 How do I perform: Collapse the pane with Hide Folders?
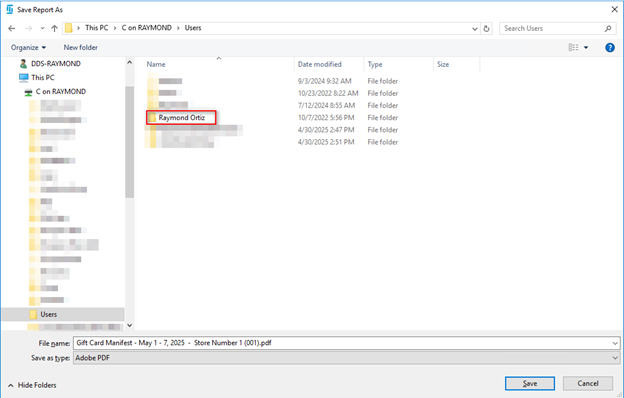click(32, 385)
